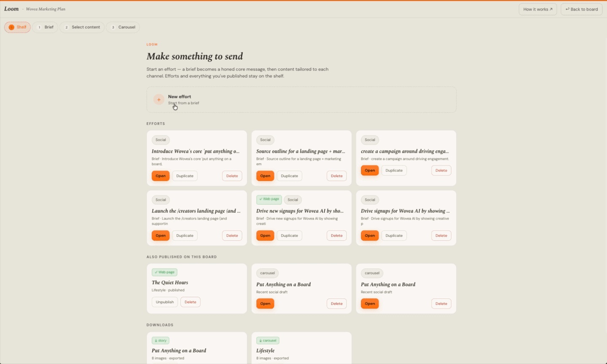This screenshot has height=364, width=607.
Task: Click the Social tag on "create a campaign" card
Action: pyautogui.click(x=370, y=140)
